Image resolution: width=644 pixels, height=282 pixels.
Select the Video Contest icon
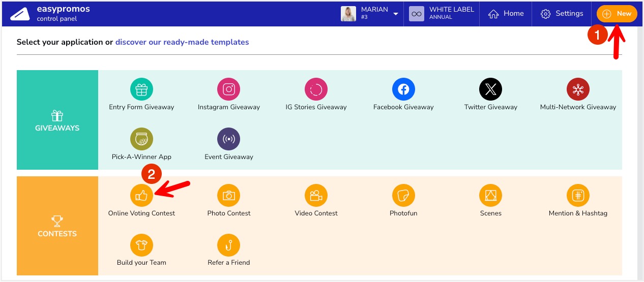pos(316,196)
